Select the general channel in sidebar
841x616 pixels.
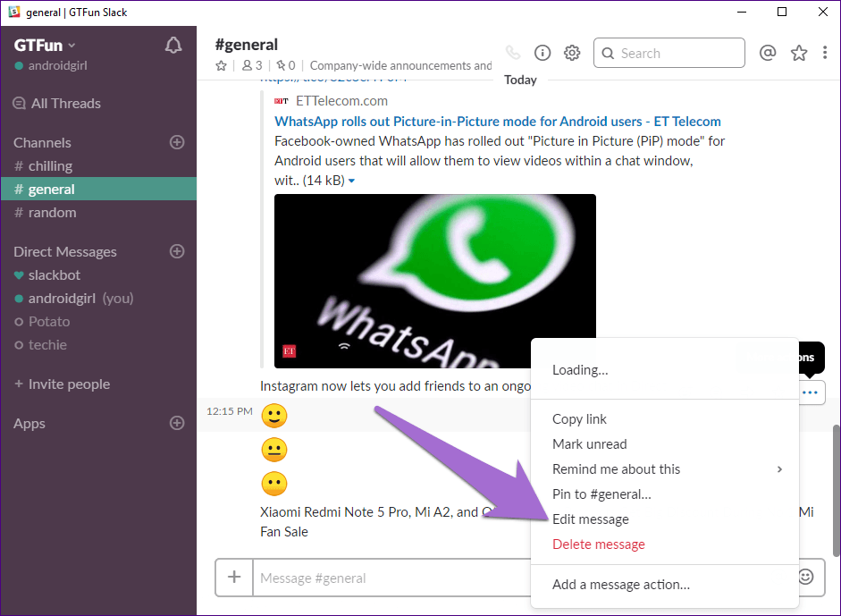tap(98, 189)
